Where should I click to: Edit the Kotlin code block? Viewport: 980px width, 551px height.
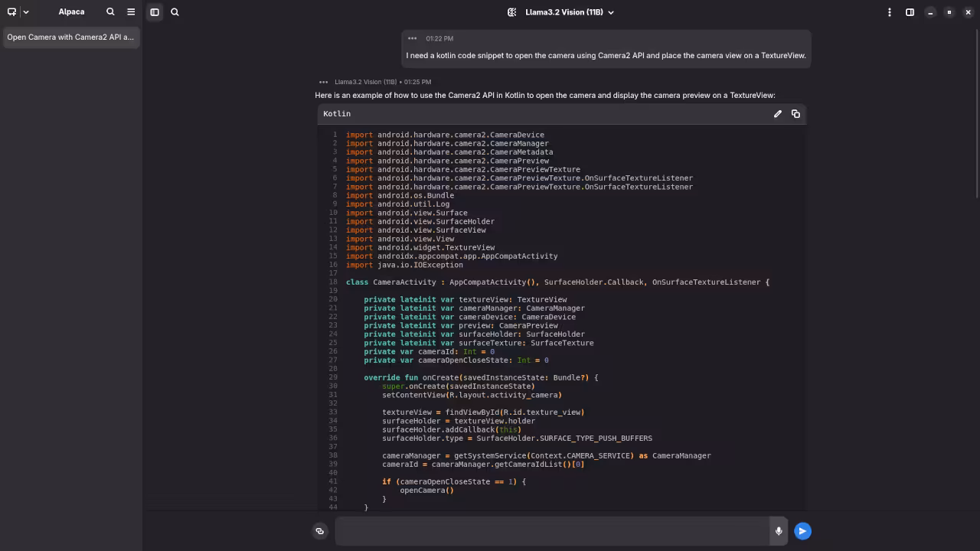pos(778,114)
